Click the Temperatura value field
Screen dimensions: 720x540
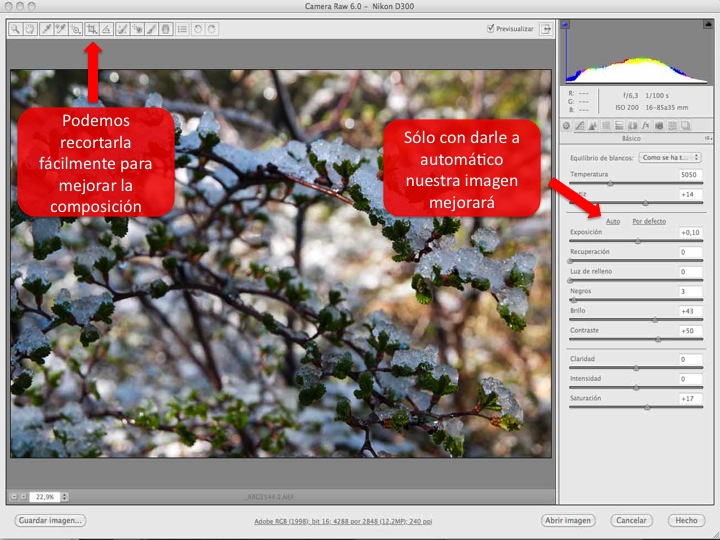(x=688, y=174)
